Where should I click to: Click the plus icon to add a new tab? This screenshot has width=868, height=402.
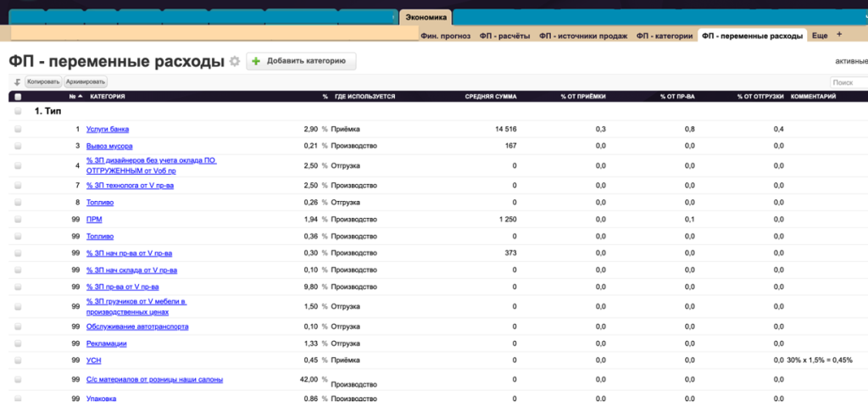coord(839,35)
